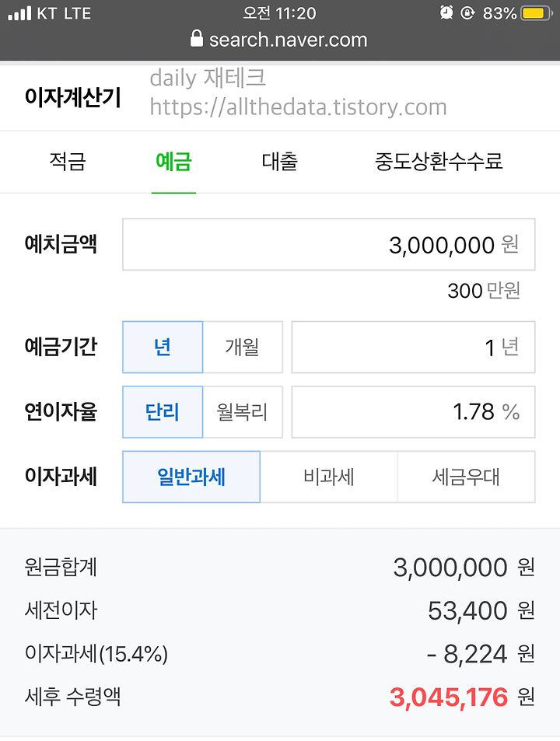
Task: Edit the deposit period value field
Action: point(414,347)
